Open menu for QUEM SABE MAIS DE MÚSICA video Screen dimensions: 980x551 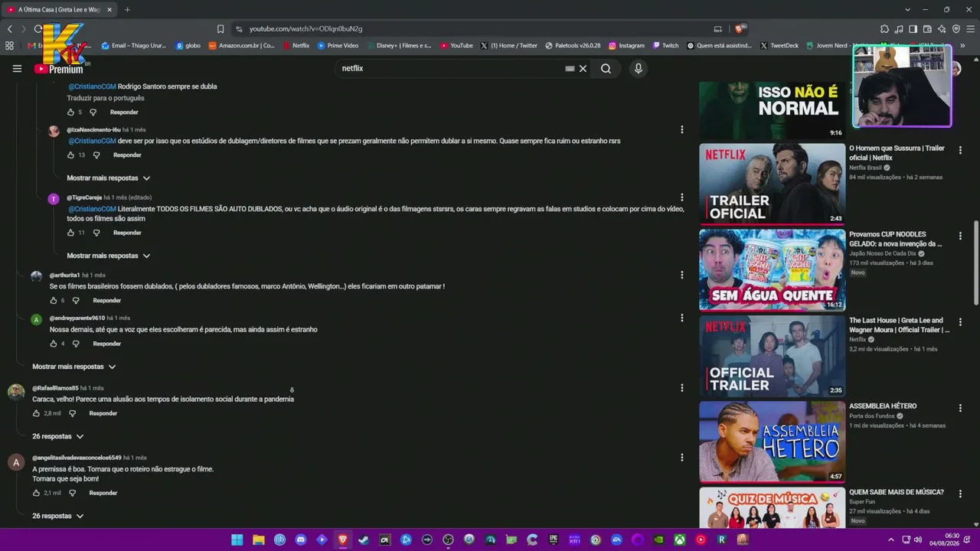[960, 494]
